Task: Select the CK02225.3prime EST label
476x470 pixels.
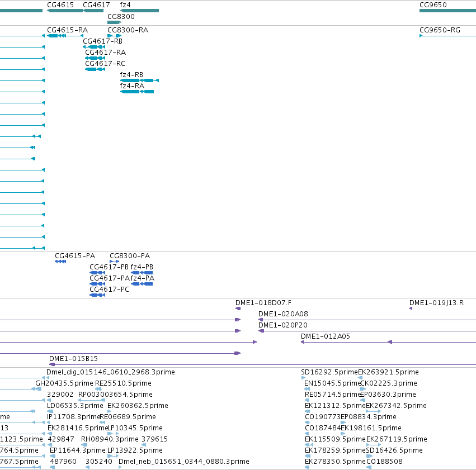Action: point(389,383)
